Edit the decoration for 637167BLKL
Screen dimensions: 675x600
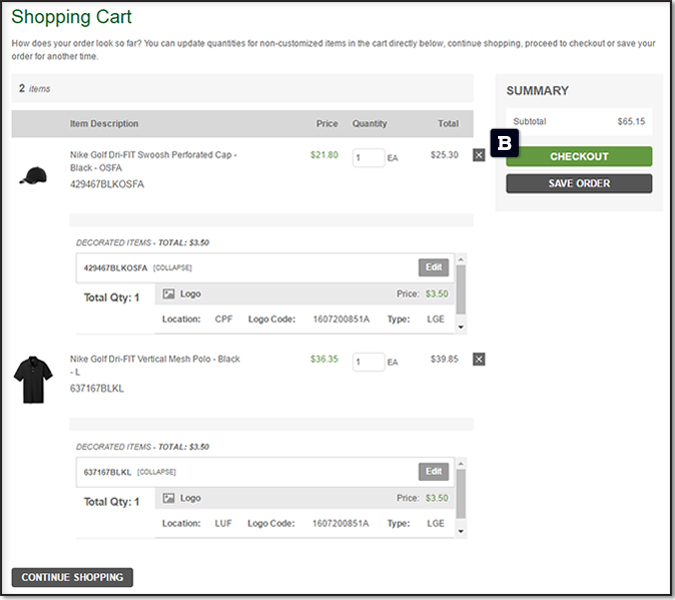tap(433, 471)
